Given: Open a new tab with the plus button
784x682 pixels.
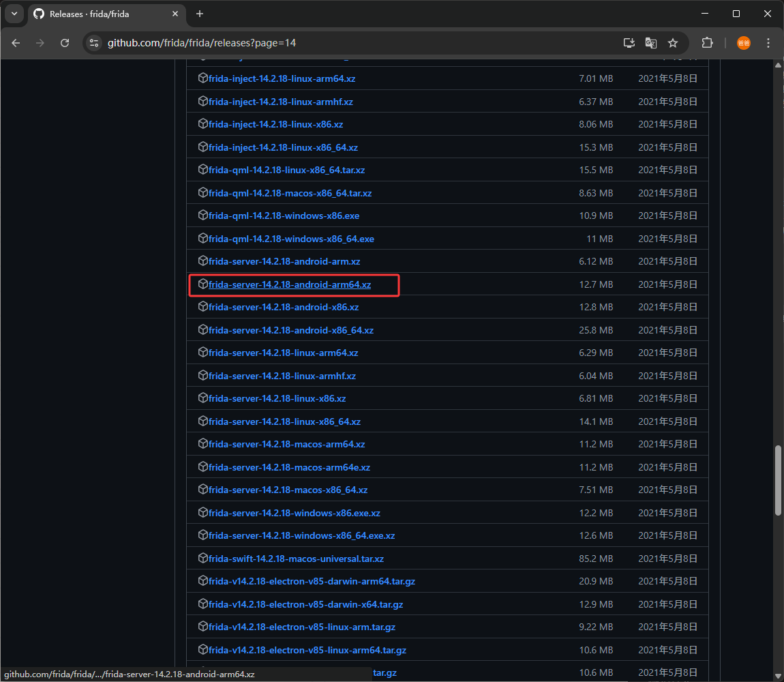Looking at the screenshot, I should point(200,14).
